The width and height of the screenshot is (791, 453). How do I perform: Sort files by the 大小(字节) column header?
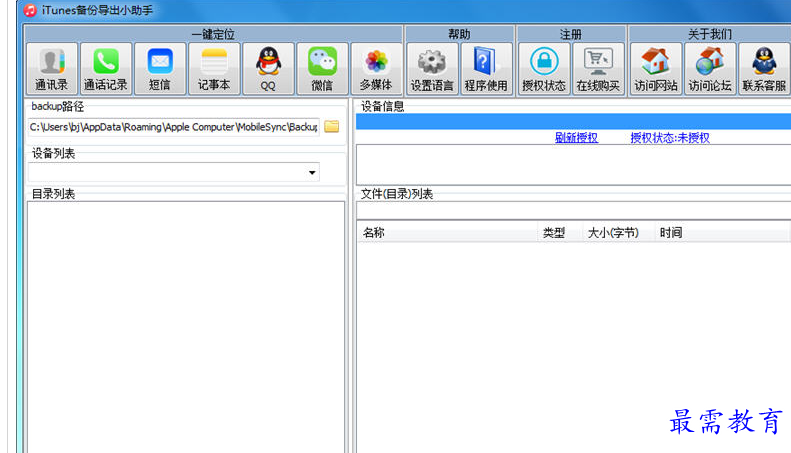point(618,233)
